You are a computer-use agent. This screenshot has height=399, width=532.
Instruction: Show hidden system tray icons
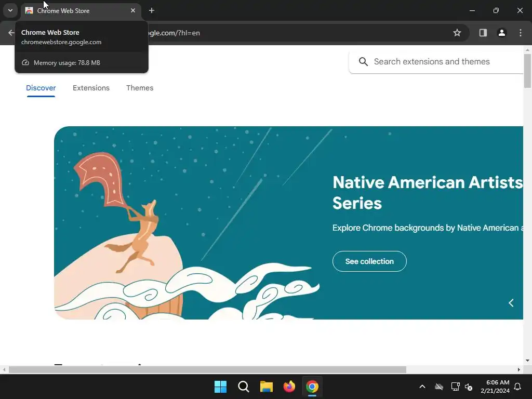pyautogui.click(x=422, y=387)
